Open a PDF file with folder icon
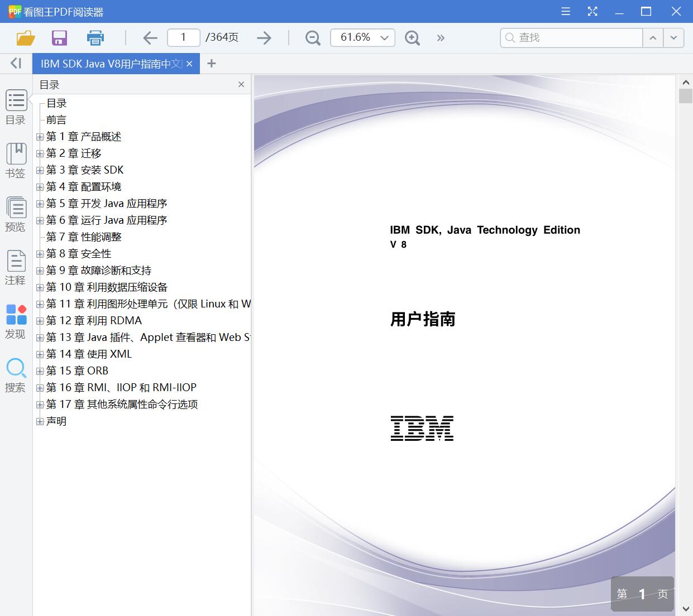This screenshot has height=616, width=693. pos(26,38)
